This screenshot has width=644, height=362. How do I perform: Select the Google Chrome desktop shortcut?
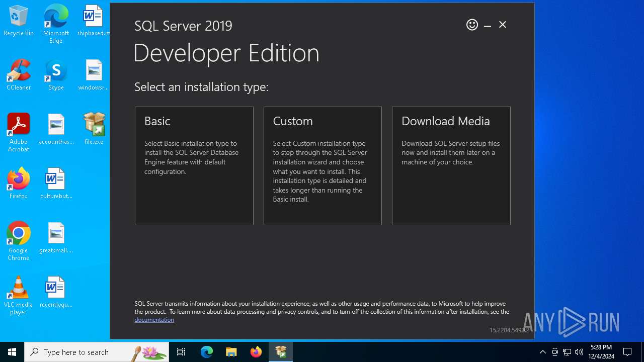tap(19, 241)
